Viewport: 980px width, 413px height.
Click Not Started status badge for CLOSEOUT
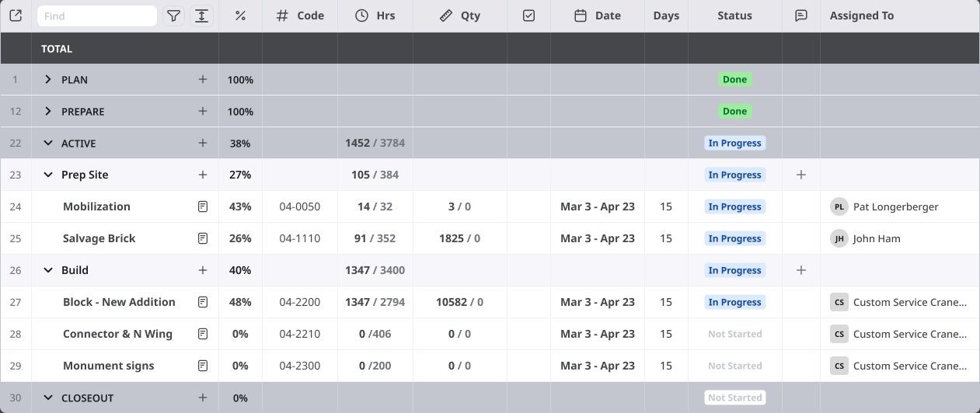coord(734,397)
